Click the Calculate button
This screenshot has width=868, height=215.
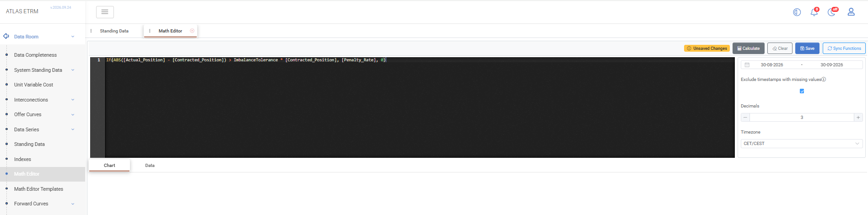(748, 48)
